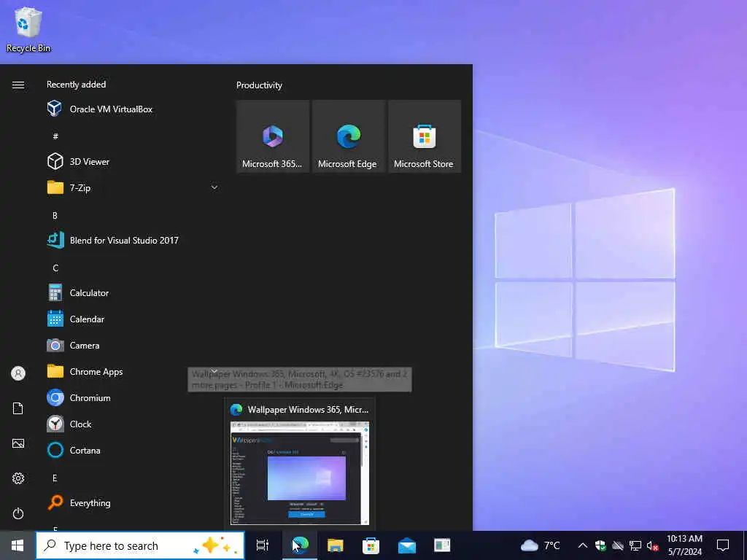Screen dimensions: 747x560
Task: Click the Windows Start button
Action: pos(18,545)
